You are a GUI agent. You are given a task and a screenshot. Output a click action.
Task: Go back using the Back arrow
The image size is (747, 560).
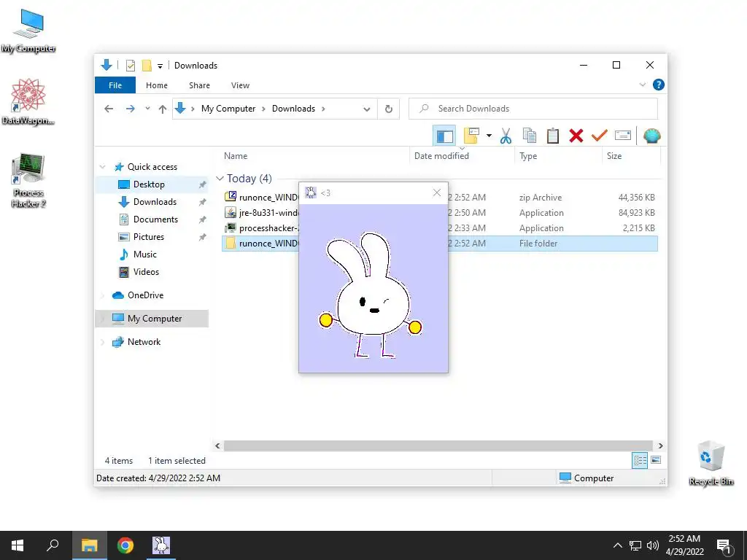pos(109,109)
